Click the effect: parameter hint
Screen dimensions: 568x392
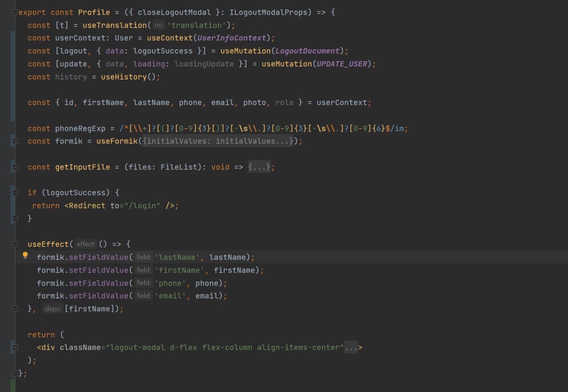(x=86, y=244)
